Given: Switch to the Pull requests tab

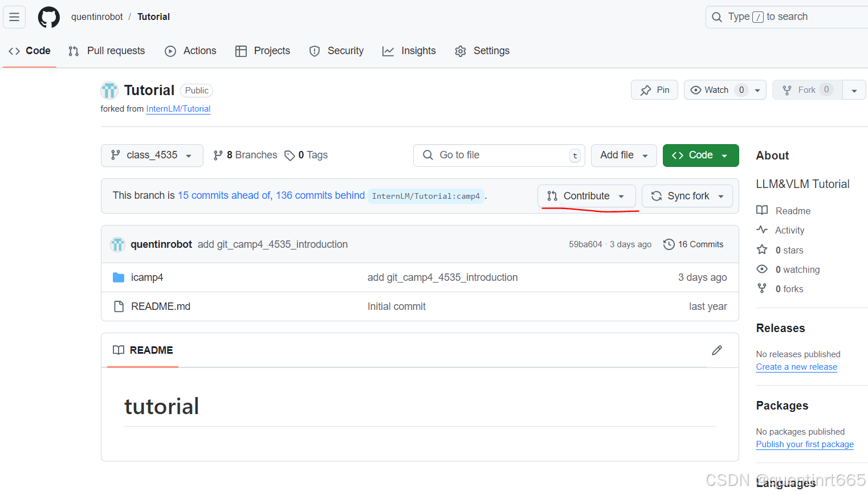Looking at the screenshot, I should [x=107, y=51].
